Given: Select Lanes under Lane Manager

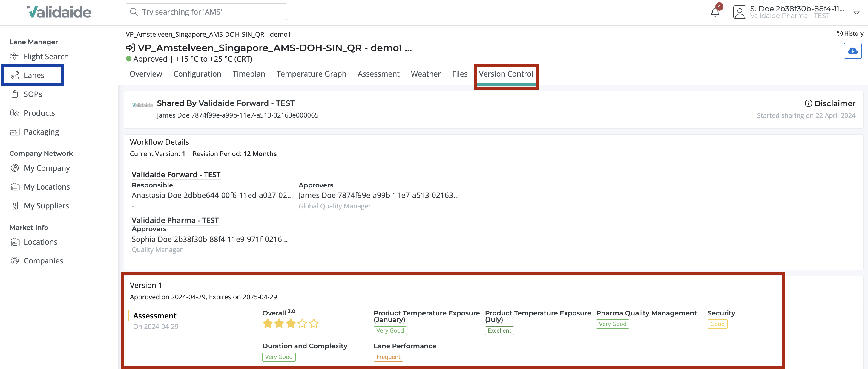Looking at the screenshot, I should (34, 75).
